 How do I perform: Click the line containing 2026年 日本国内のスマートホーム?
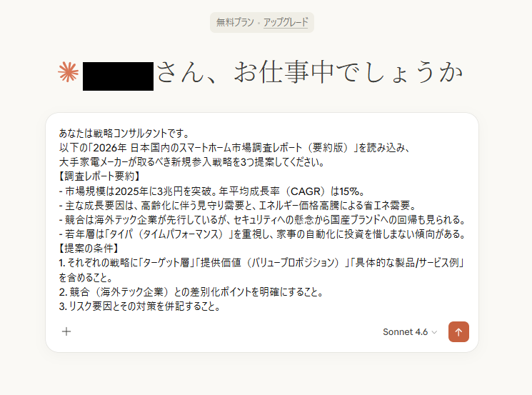[x=236, y=148]
